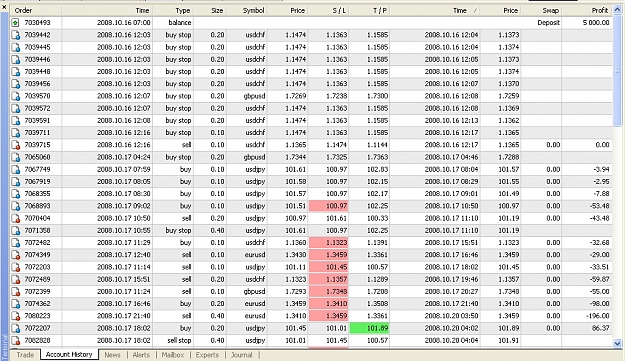Open the Alerts tab
Screen dimensions: 625x361
[141, 355]
